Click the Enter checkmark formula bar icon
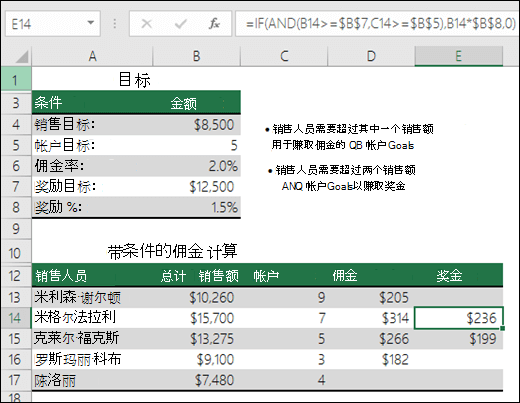The height and width of the screenshot is (403, 520). point(180,24)
